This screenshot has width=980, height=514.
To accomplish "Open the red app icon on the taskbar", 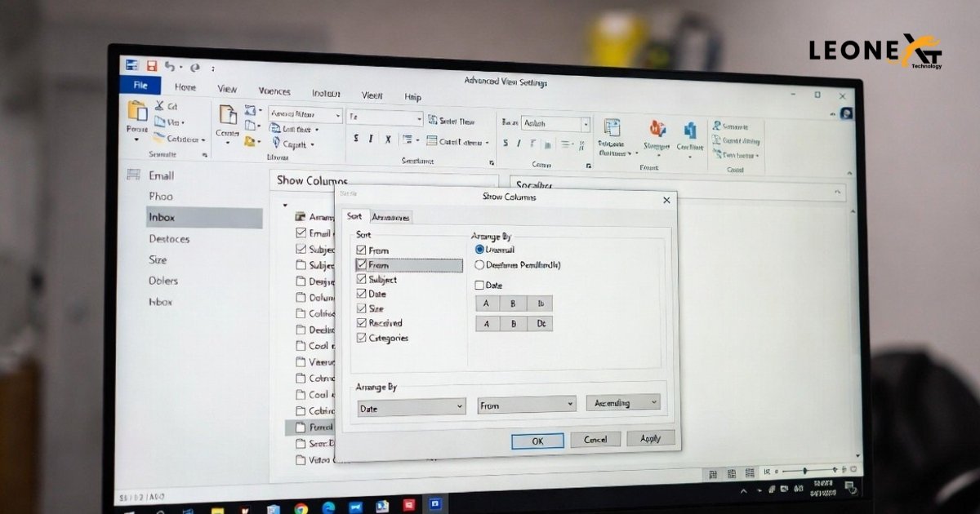I will point(409,506).
